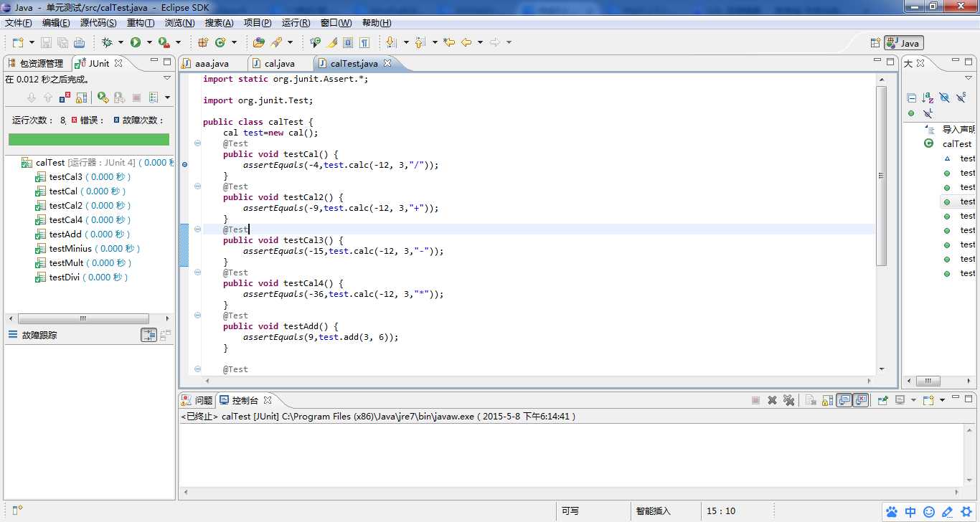Click Collapse All icon in outline view

point(911,98)
